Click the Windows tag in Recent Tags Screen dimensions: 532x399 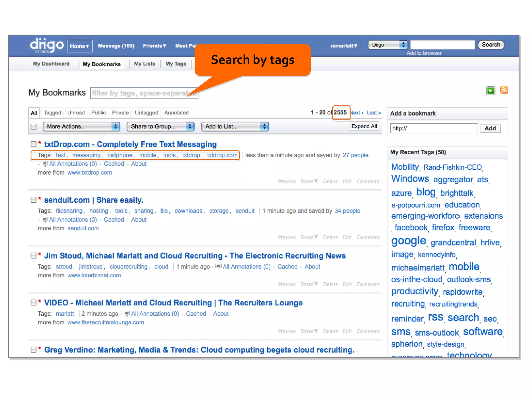click(410, 179)
